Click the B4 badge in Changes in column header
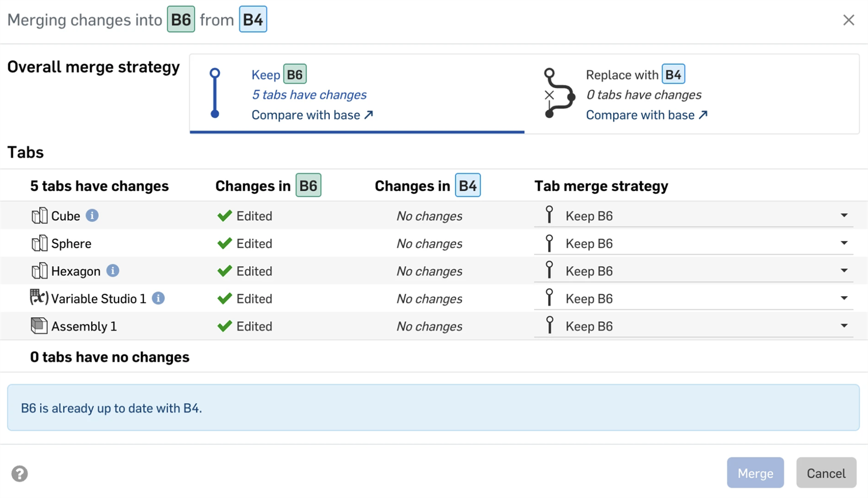The width and height of the screenshot is (868, 498). [x=468, y=186]
